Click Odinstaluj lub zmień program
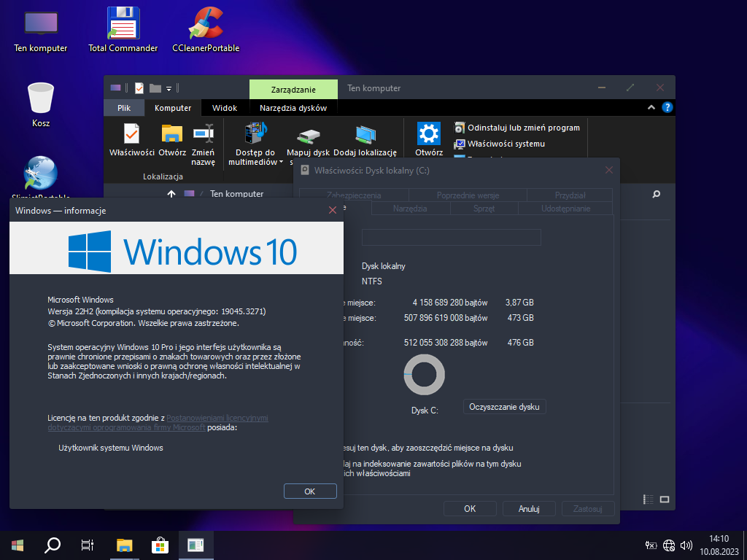 (516, 128)
